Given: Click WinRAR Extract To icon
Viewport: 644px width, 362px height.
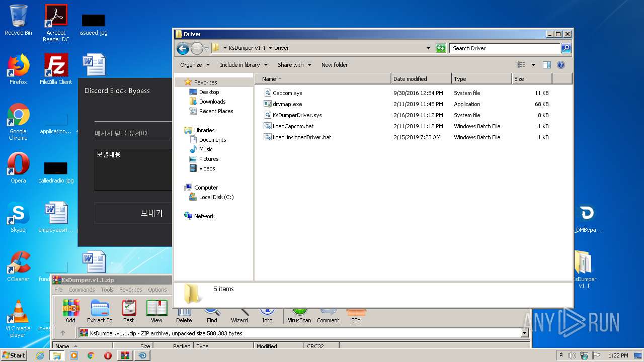Looking at the screenshot, I should 100,311.
